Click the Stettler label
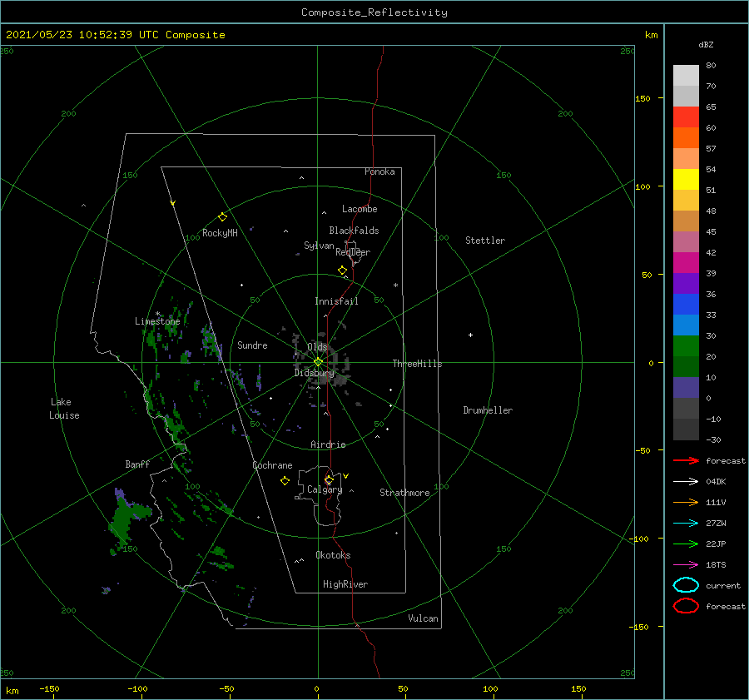The height and width of the screenshot is (700, 749). point(485,241)
